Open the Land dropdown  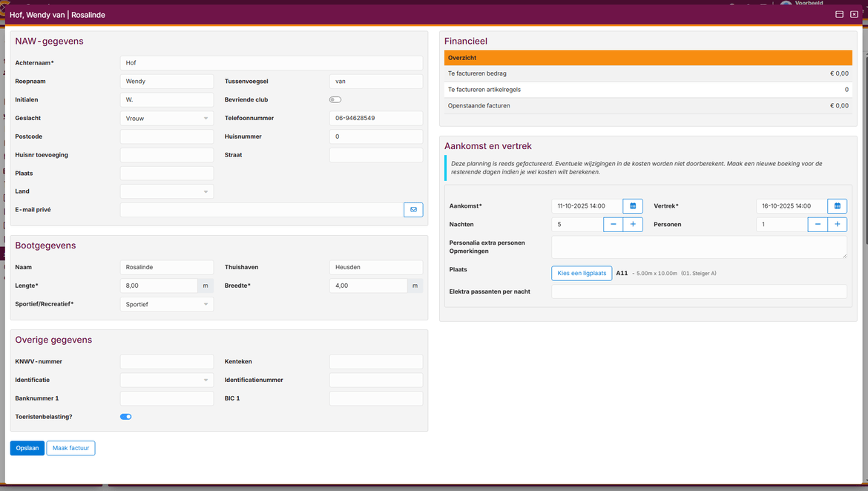pyautogui.click(x=166, y=191)
